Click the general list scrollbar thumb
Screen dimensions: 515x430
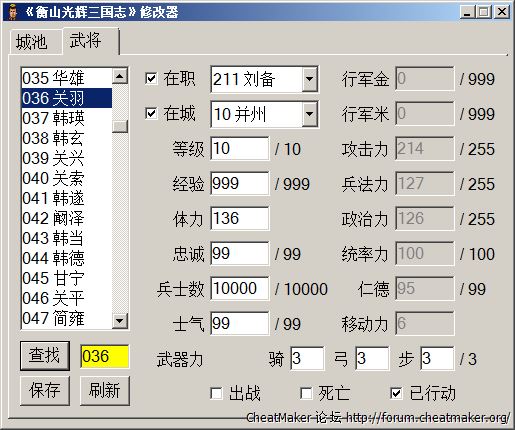tap(120, 126)
